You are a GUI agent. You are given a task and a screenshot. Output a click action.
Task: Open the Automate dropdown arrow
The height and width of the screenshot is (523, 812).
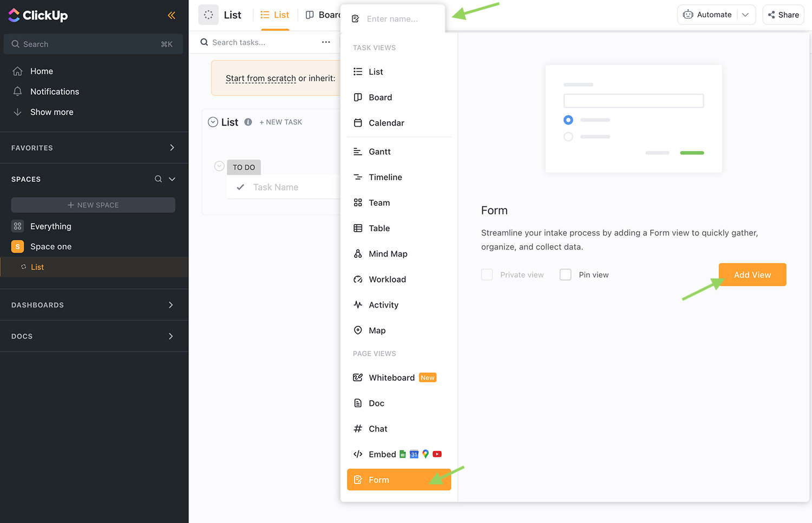745,15
